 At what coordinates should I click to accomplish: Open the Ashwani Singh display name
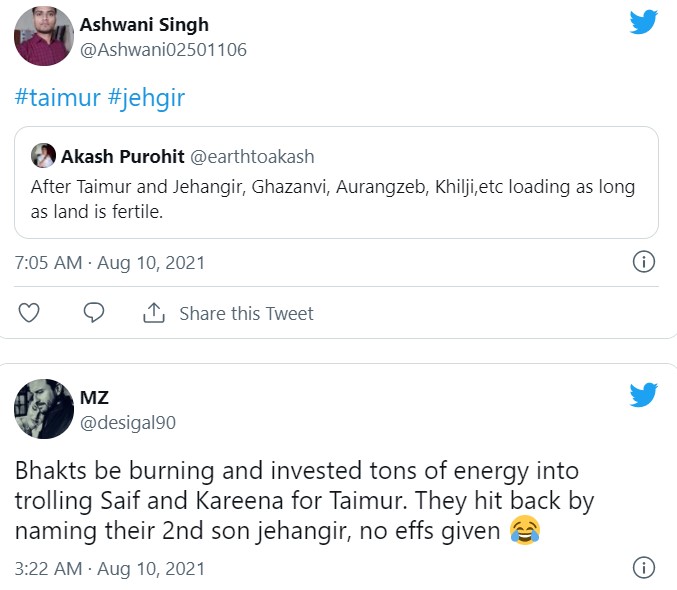click(x=144, y=24)
